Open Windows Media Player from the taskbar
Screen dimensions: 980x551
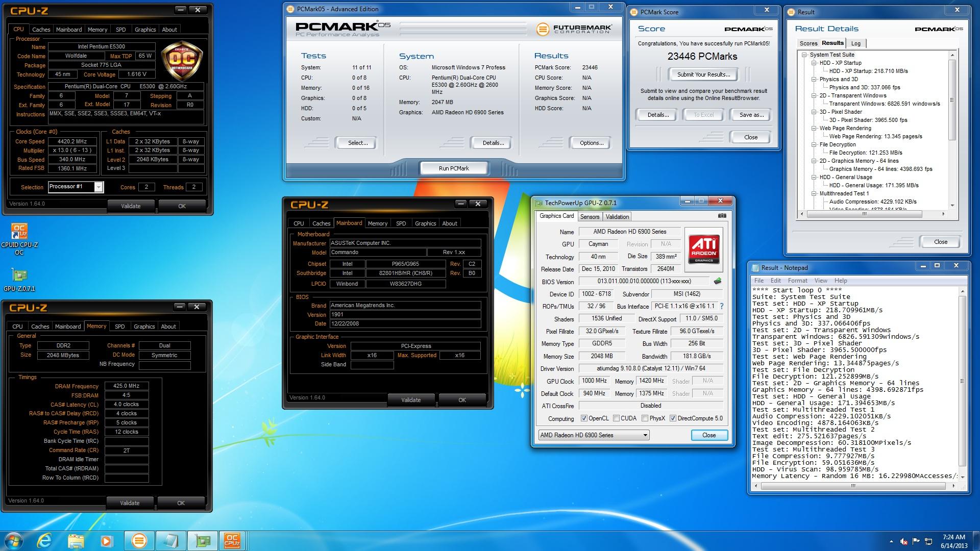(x=106, y=541)
